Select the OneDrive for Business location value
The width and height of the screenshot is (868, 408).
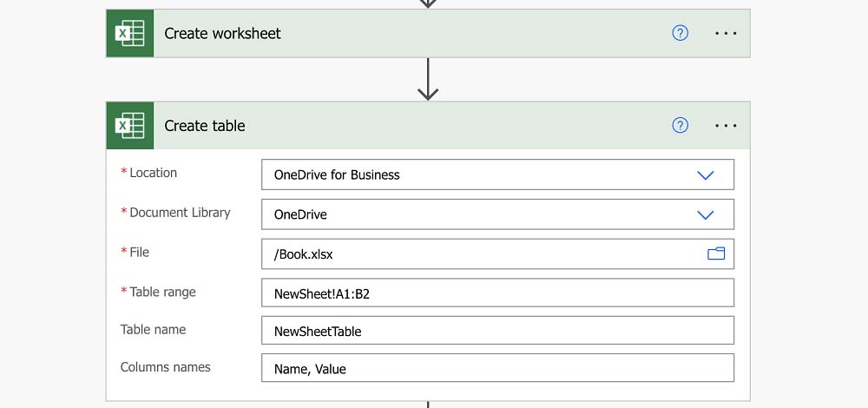coord(337,174)
